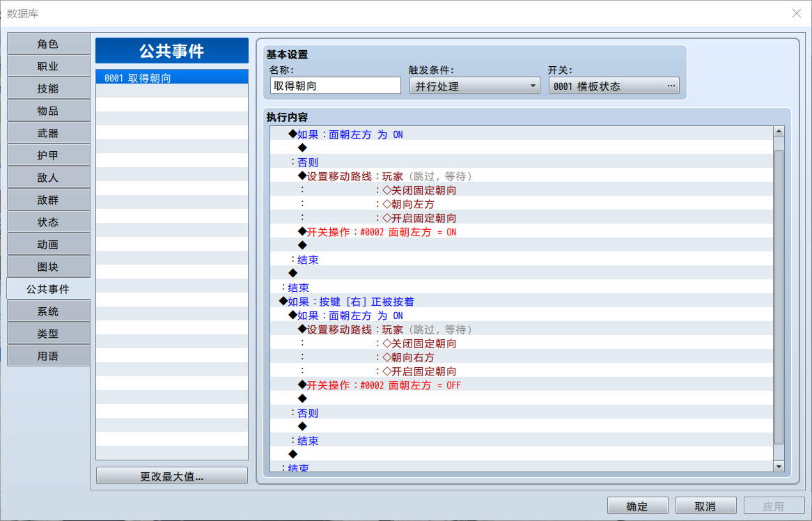
Task: Open the 敌群 tab
Action: pos(48,200)
